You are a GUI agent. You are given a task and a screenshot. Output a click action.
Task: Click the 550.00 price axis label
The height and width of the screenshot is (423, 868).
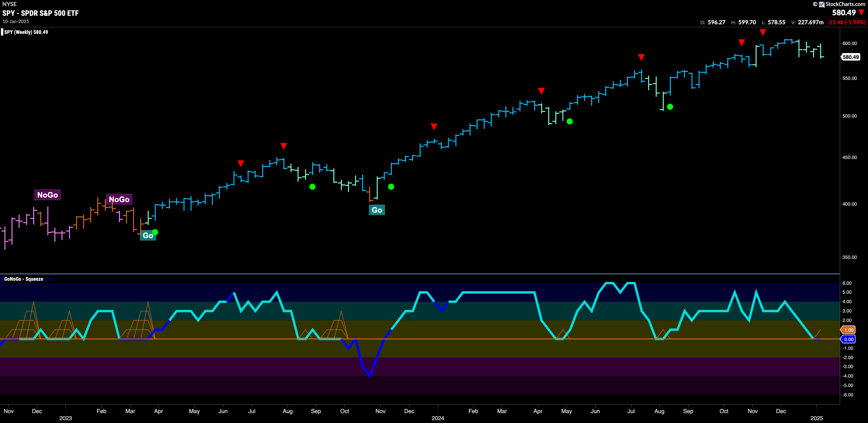tap(849, 78)
